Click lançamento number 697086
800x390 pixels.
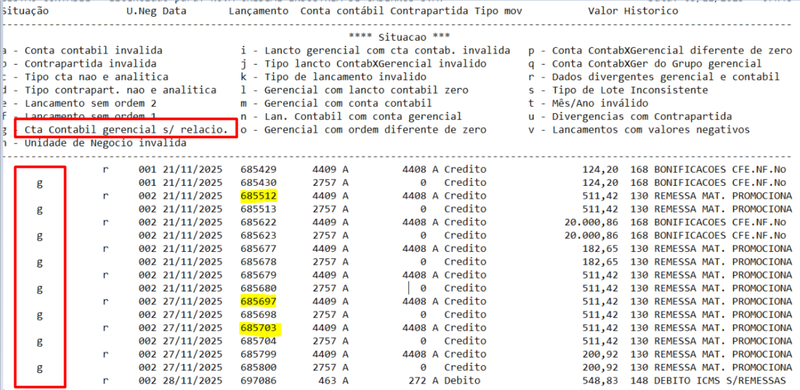click(259, 381)
